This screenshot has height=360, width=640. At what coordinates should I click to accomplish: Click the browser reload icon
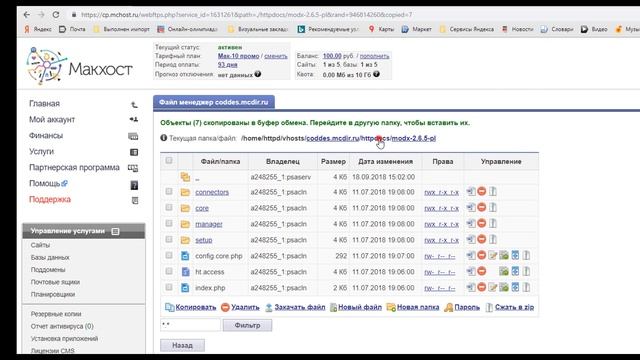pyautogui.click(x=56, y=15)
